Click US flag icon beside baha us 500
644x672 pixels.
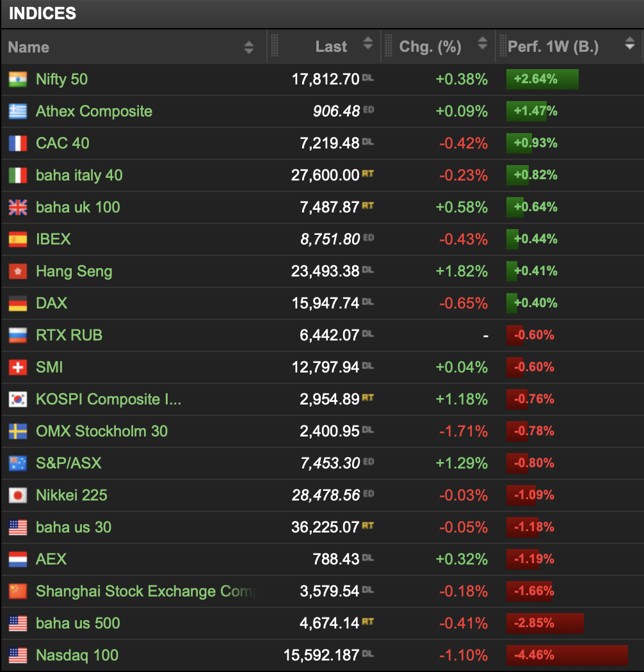(18, 623)
